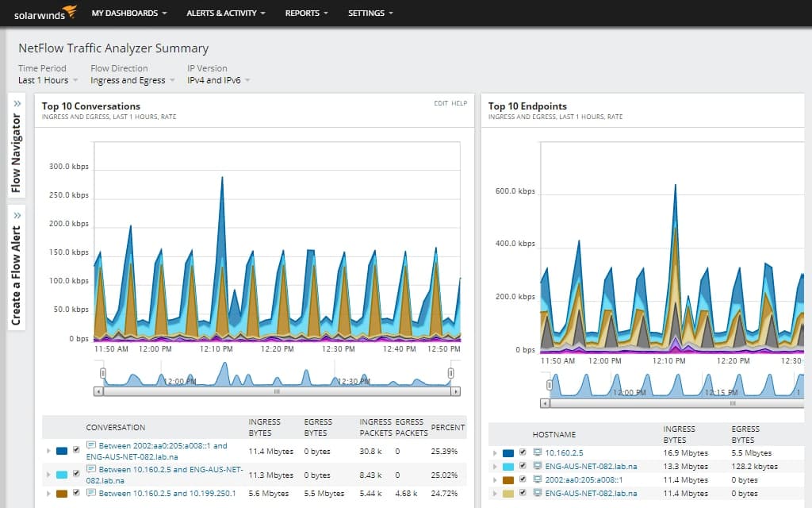Click conversation details icon beside 10.160.2.5 and ENG-AUS-NET-082

(90, 469)
